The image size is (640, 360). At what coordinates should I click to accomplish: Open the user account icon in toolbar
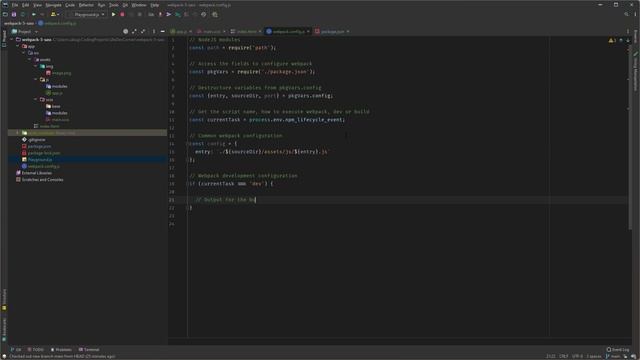pyautogui.click(x=54, y=14)
